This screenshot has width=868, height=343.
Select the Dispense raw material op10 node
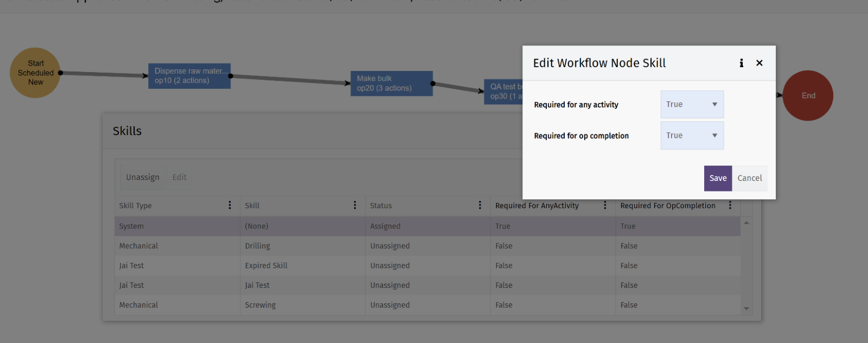pyautogui.click(x=189, y=76)
